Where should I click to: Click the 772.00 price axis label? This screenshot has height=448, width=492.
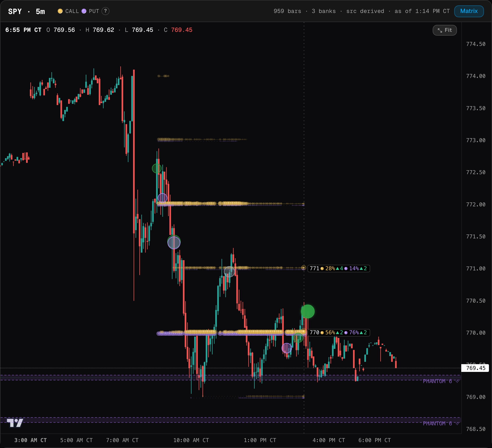click(x=476, y=205)
